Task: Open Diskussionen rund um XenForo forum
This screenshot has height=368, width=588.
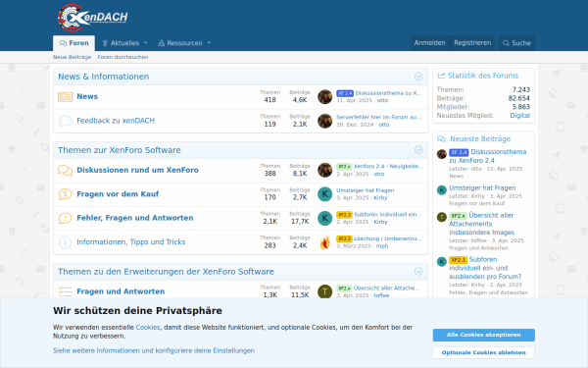Action: (x=137, y=170)
